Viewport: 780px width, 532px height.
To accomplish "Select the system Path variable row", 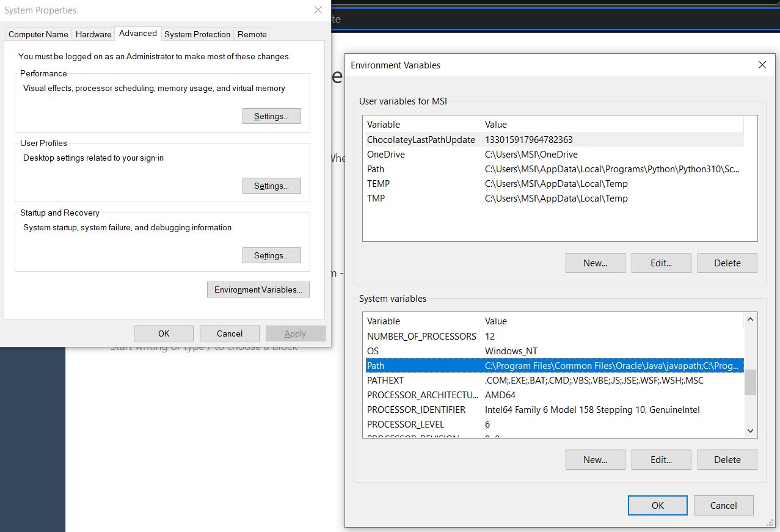I will coord(554,366).
